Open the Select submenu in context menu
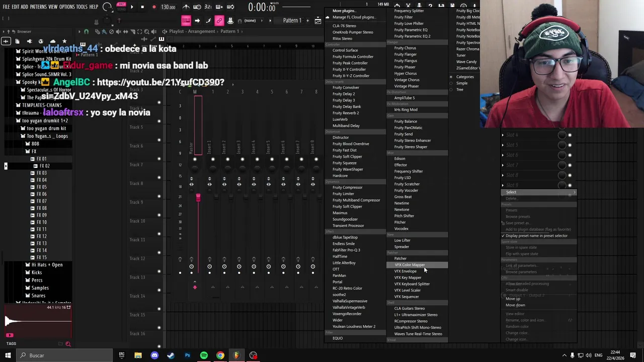644x362 pixels. coord(538,192)
